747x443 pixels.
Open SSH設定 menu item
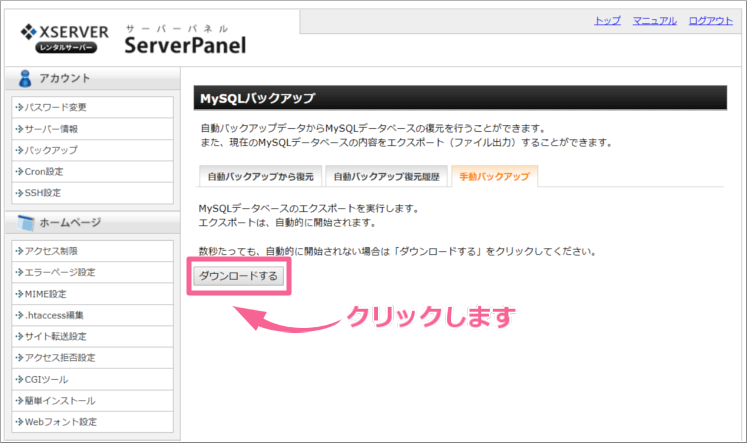pyautogui.click(x=92, y=193)
